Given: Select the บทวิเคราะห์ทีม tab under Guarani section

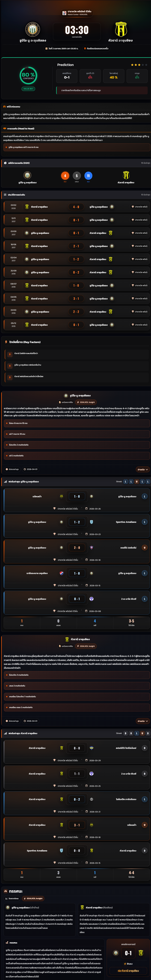Looking at the screenshot, I should pos(66,646).
